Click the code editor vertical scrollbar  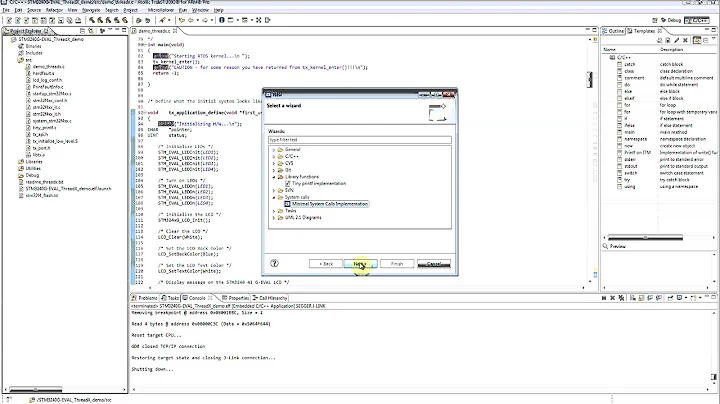coord(590,79)
